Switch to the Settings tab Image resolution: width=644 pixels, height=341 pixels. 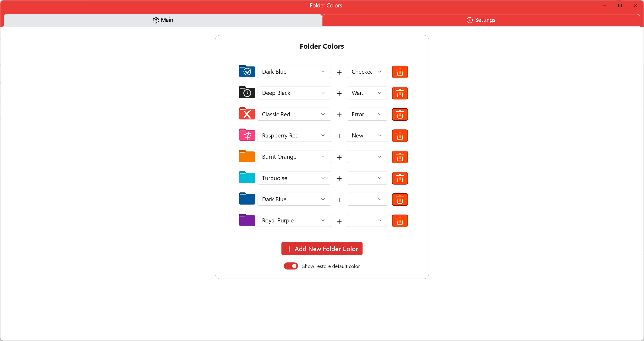[481, 20]
